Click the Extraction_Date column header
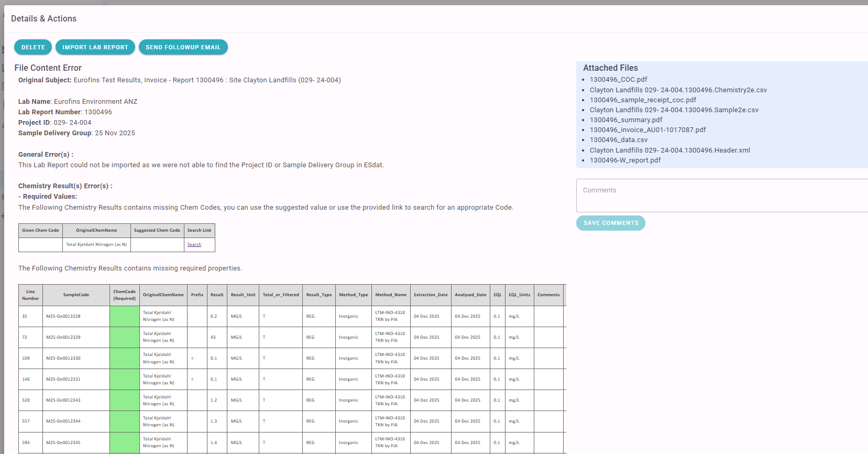The width and height of the screenshot is (868, 454). click(x=431, y=295)
